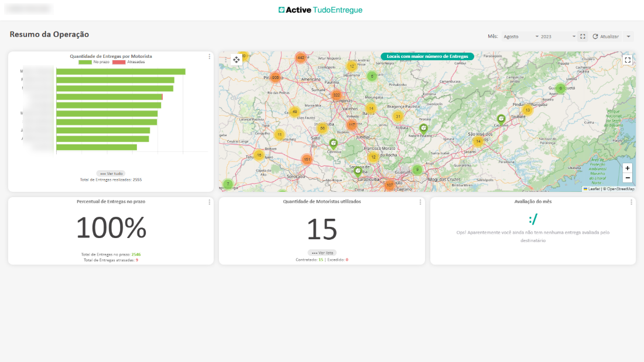This screenshot has width=644, height=362.
Task: Click 'Ver tudo' under the drivers chart
Action: 111,174
